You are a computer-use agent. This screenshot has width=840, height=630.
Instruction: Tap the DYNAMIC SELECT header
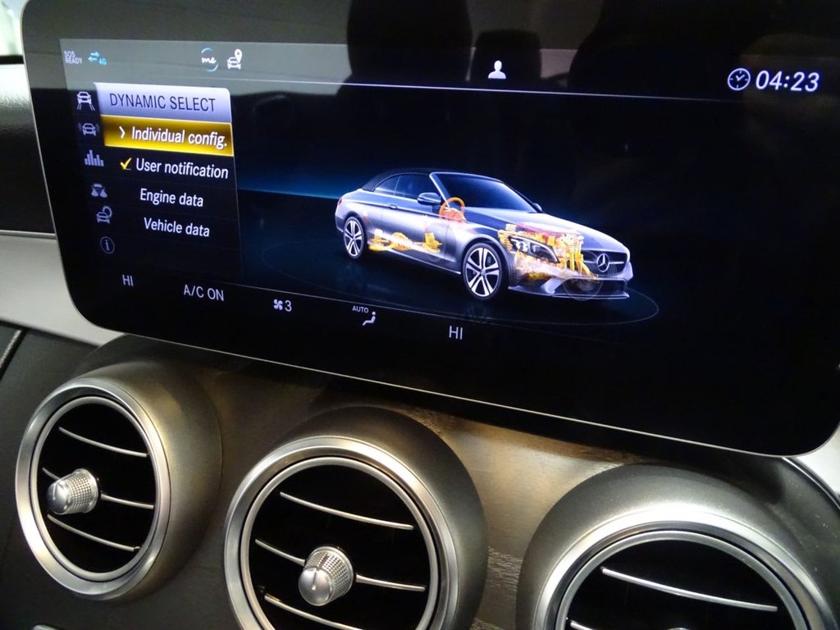coord(162,103)
